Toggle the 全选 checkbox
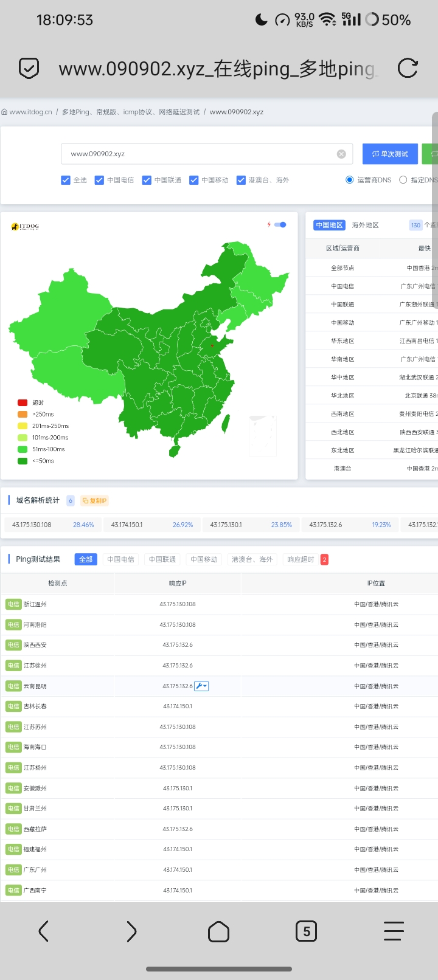This screenshot has width=438, height=980. (66, 180)
